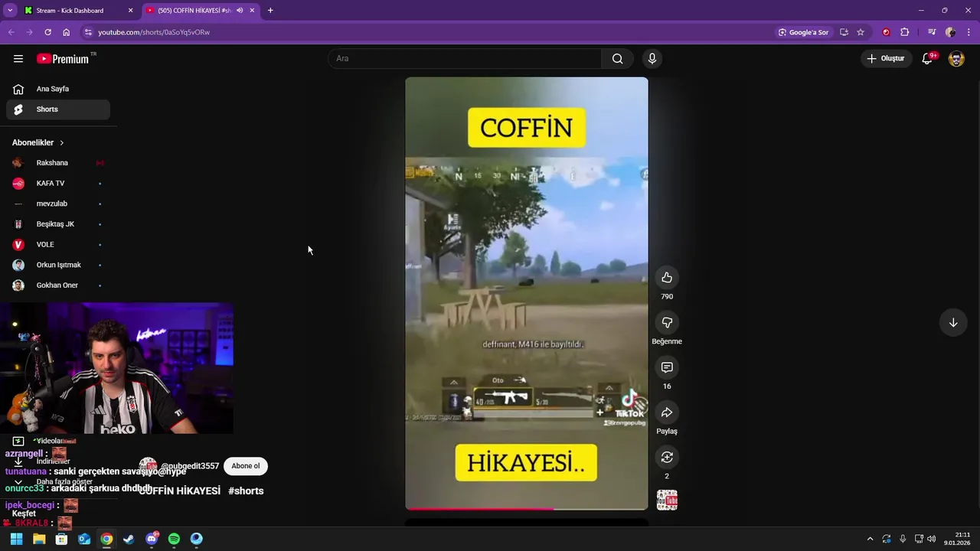
Task: Open Discord from the taskbar
Action: [152, 539]
